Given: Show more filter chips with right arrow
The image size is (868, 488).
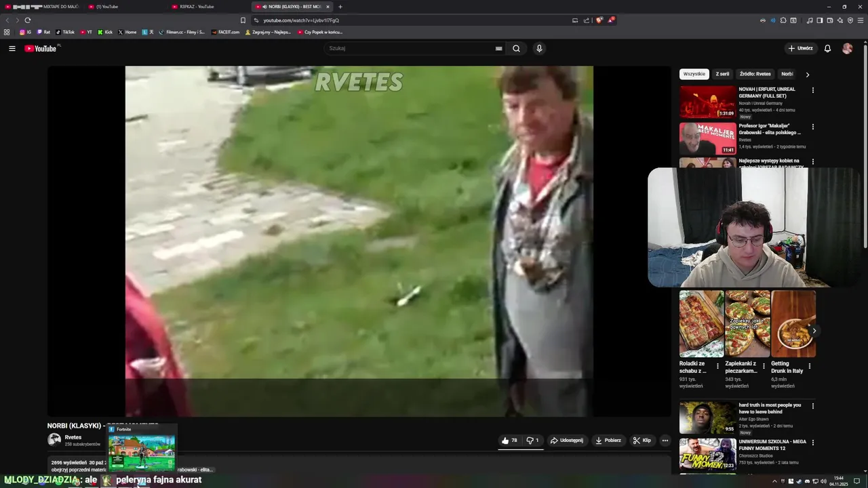Looking at the screenshot, I should coord(807,75).
